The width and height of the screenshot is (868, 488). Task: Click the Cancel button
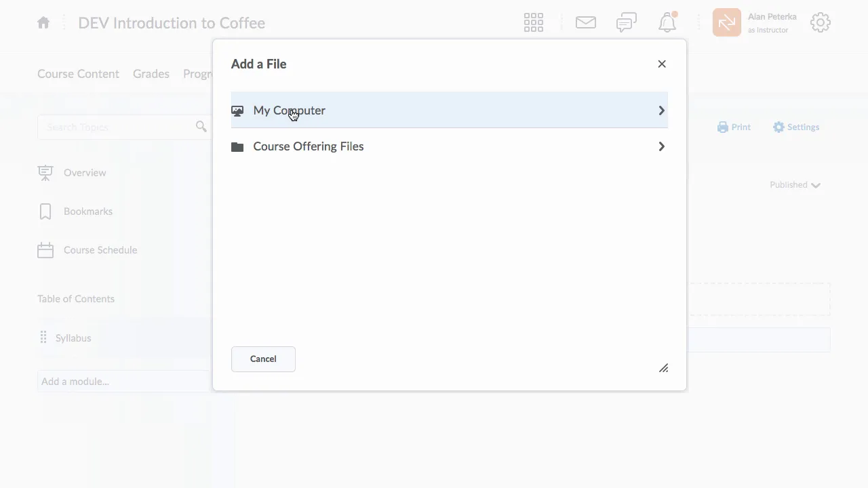[263, 359]
